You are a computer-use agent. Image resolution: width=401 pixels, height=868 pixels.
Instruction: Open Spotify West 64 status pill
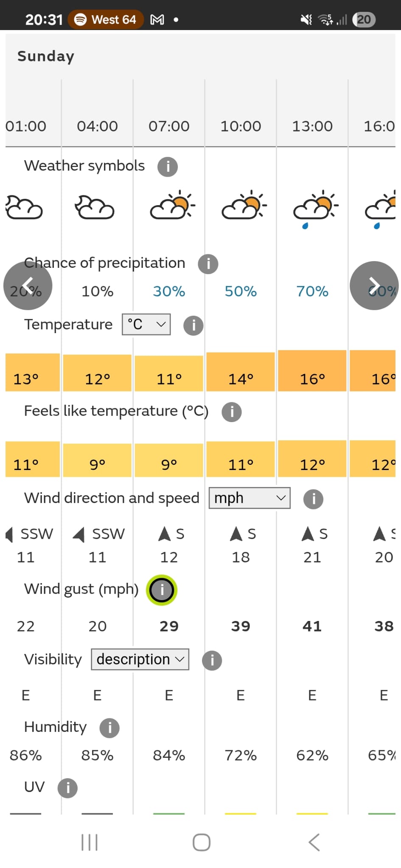pos(105,19)
